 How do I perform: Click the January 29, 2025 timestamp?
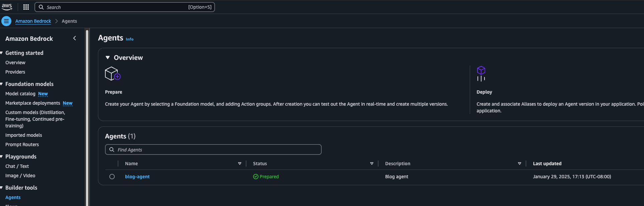(x=572, y=177)
